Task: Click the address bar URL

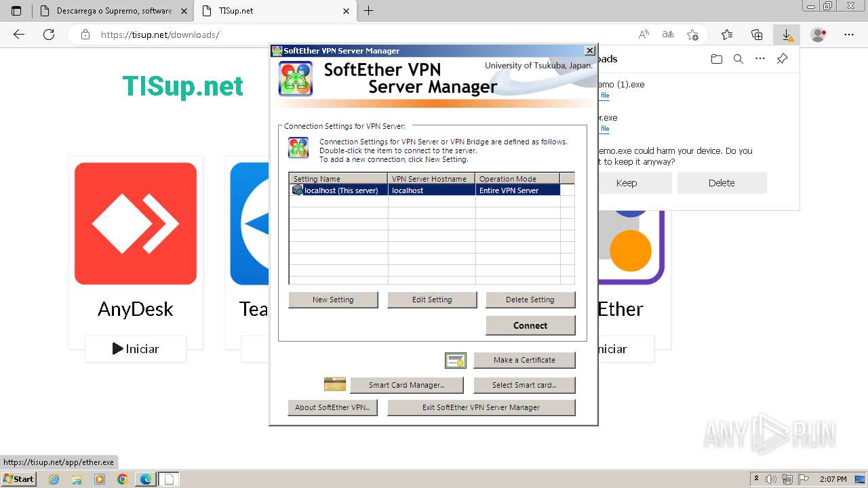Action: (161, 35)
